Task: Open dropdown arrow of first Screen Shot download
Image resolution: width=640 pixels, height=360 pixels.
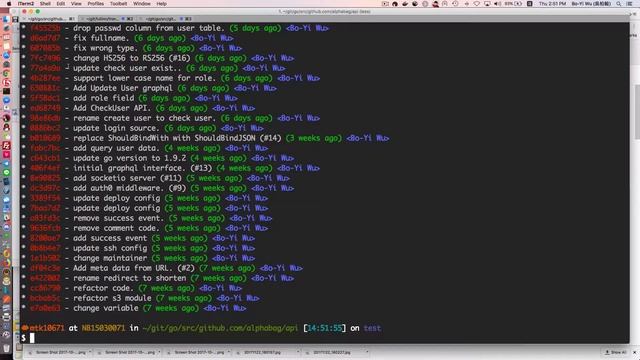Action: [90, 352]
